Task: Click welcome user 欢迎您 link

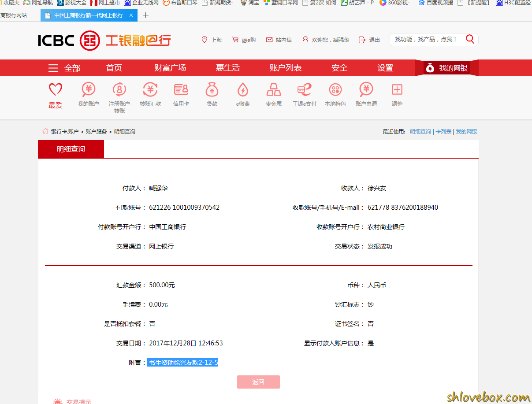Action: [326, 40]
